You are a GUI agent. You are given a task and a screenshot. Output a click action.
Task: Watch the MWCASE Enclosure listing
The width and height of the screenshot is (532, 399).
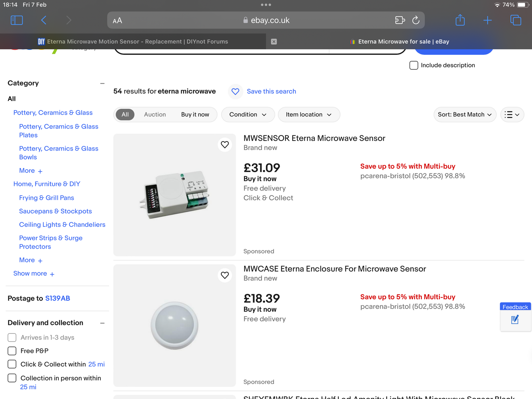point(225,275)
